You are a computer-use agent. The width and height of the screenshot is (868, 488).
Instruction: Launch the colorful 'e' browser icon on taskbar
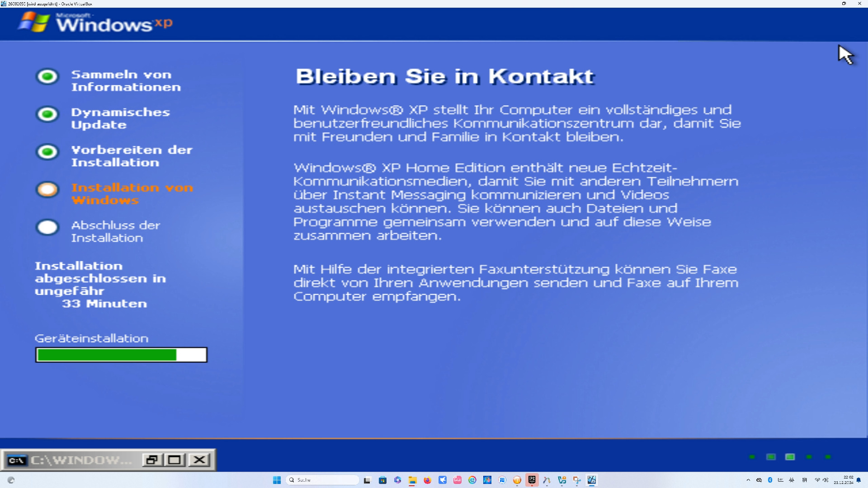point(472,480)
